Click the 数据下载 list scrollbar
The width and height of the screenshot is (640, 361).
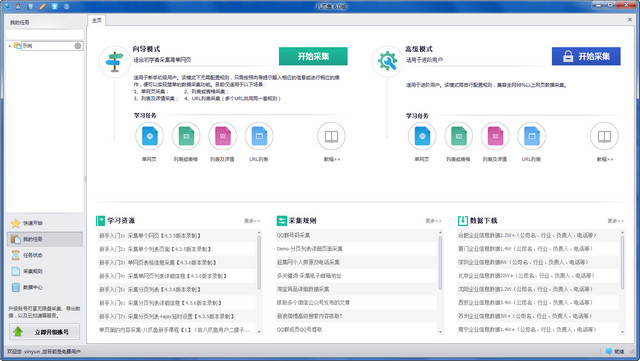click(x=622, y=263)
